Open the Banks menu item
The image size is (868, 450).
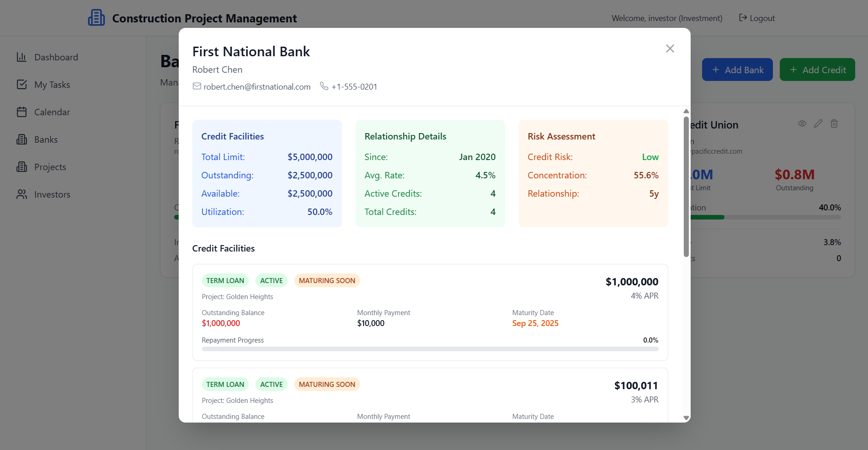click(x=46, y=139)
